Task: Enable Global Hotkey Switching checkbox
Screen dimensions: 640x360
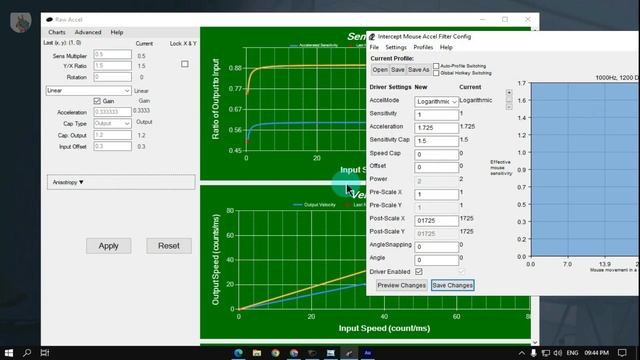Action: pyautogui.click(x=436, y=73)
